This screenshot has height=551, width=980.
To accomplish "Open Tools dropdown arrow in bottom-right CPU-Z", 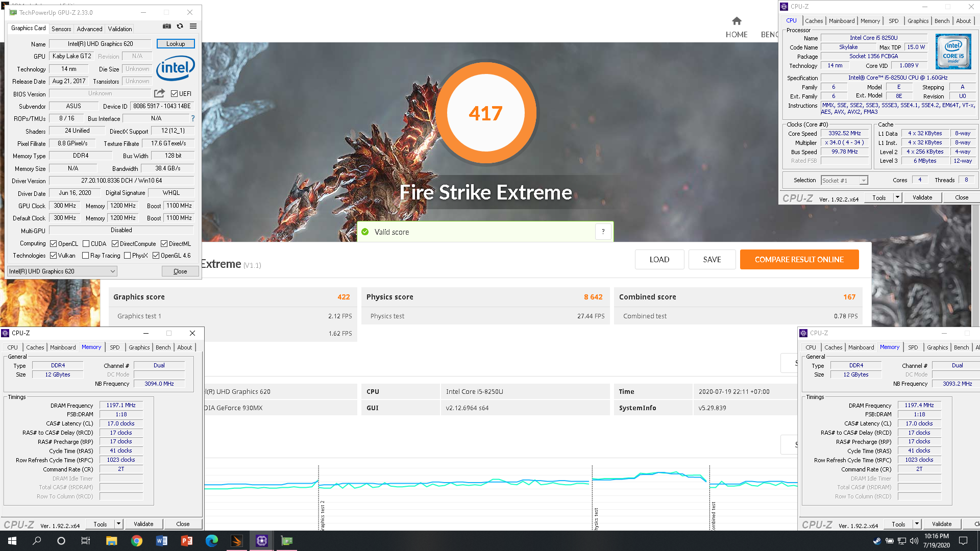I will 917,524.
